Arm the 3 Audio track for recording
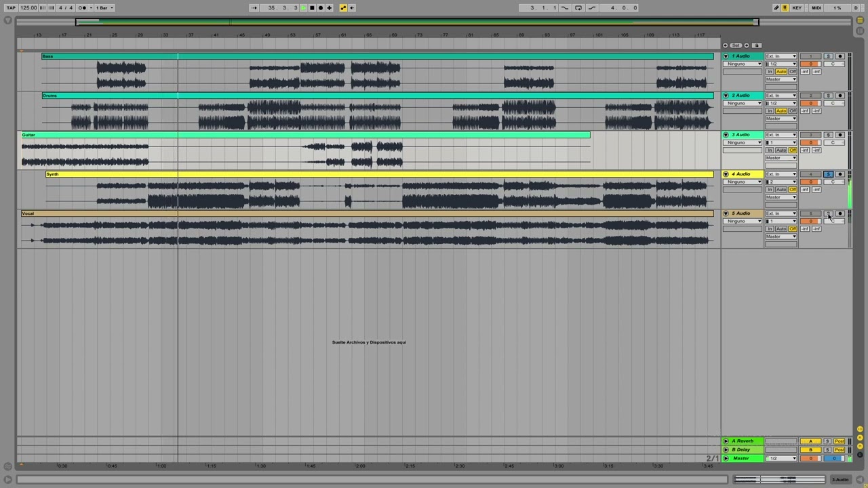This screenshot has height=488, width=868. pyautogui.click(x=840, y=135)
